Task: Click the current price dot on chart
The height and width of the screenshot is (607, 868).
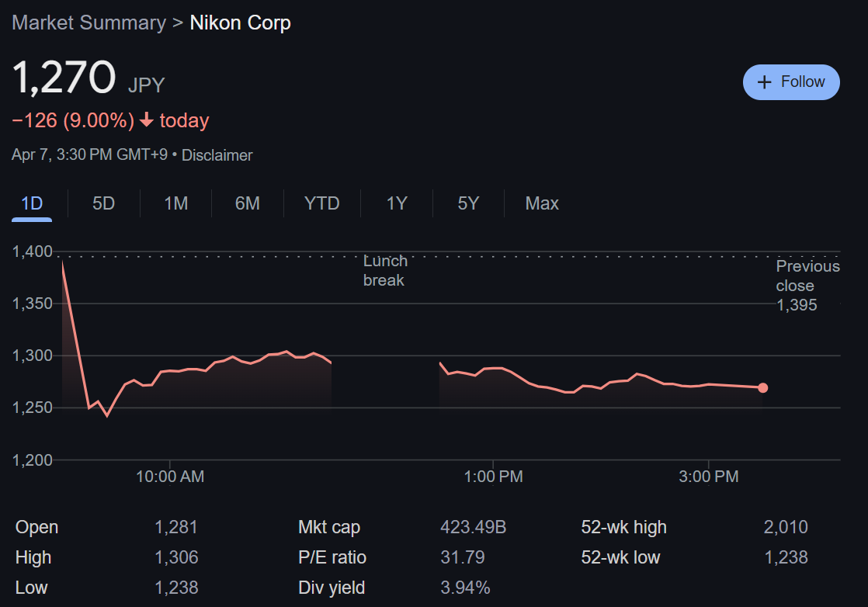Action: (762, 387)
